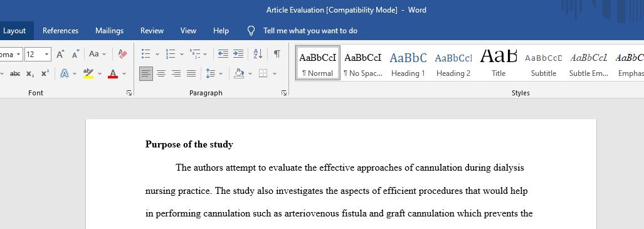Increase the paragraph indent

(238, 54)
